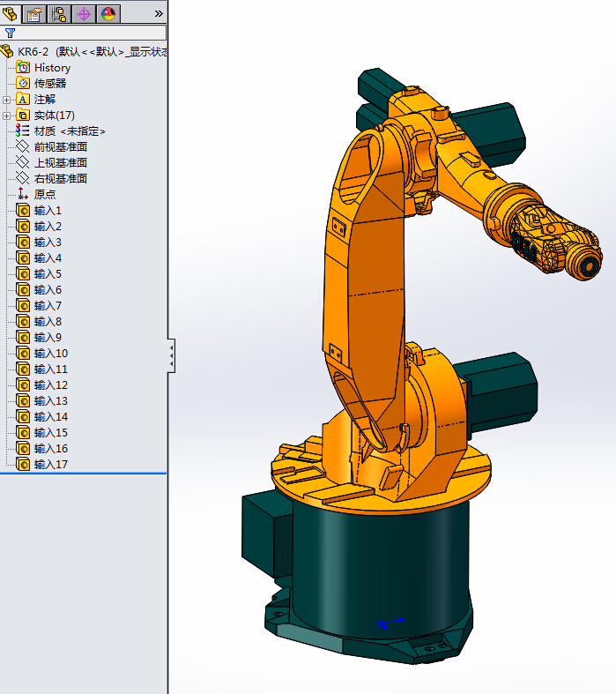Select the 输入5 feature label
The width and height of the screenshot is (616, 694).
tap(48, 274)
